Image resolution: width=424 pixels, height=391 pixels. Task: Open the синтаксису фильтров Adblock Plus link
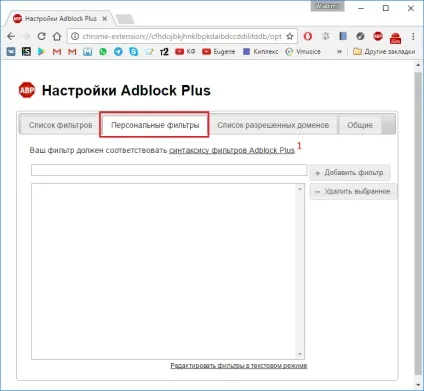[232, 150]
